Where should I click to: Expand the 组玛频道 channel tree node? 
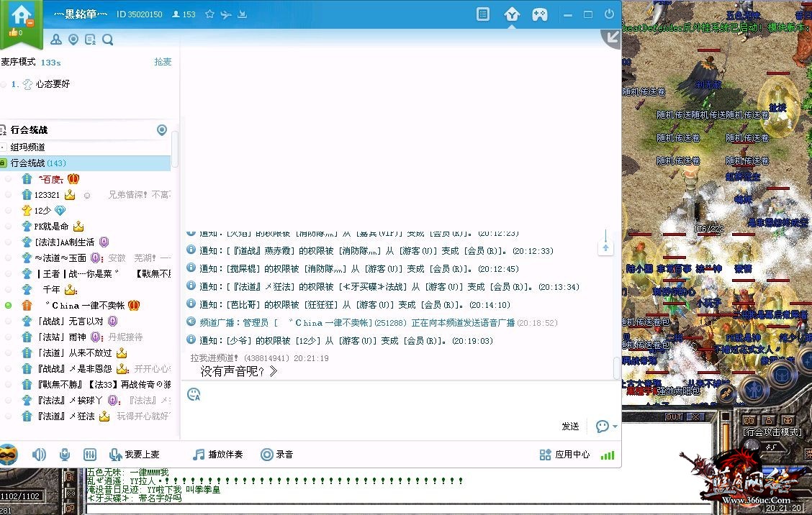[x=3, y=147]
